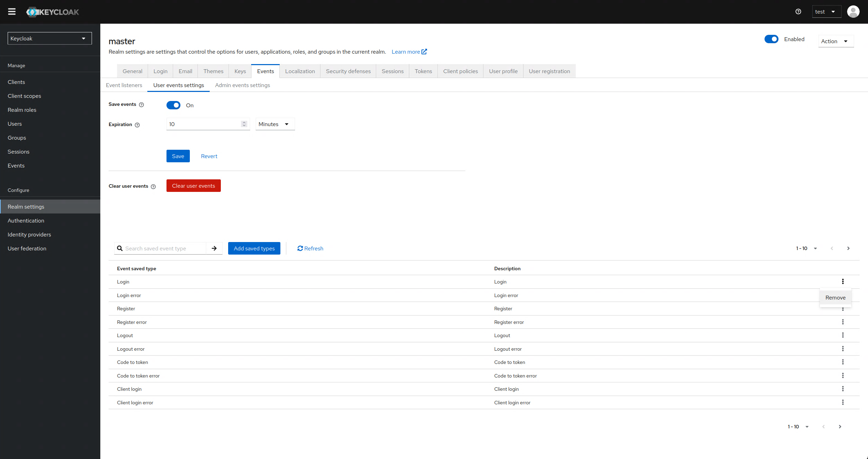Select Remove from the row menu

click(835, 298)
